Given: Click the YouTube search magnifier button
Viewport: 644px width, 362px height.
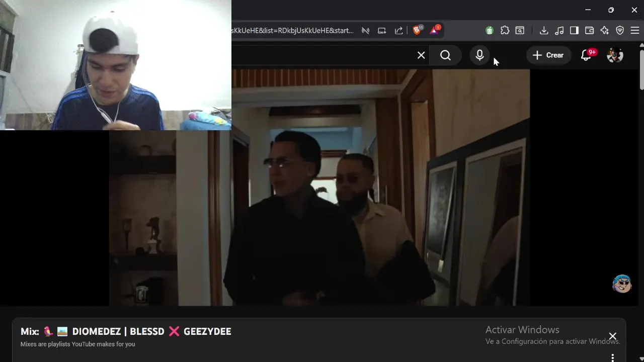Looking at the screenshot, I should click(446, 55).
